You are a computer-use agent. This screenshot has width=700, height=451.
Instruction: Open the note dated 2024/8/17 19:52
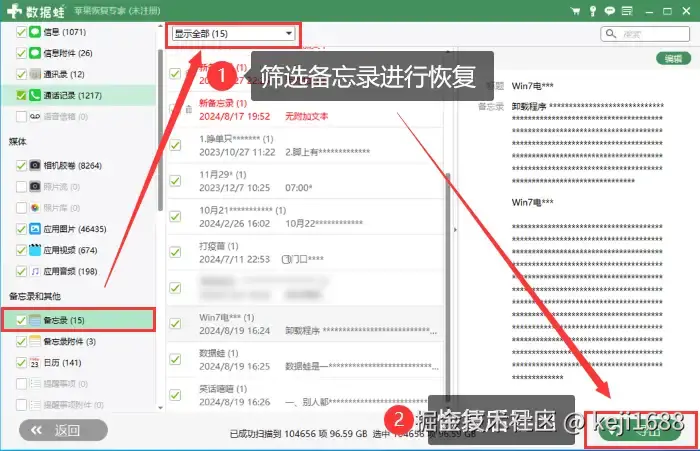pyautogui.click(x=305, y=109)
